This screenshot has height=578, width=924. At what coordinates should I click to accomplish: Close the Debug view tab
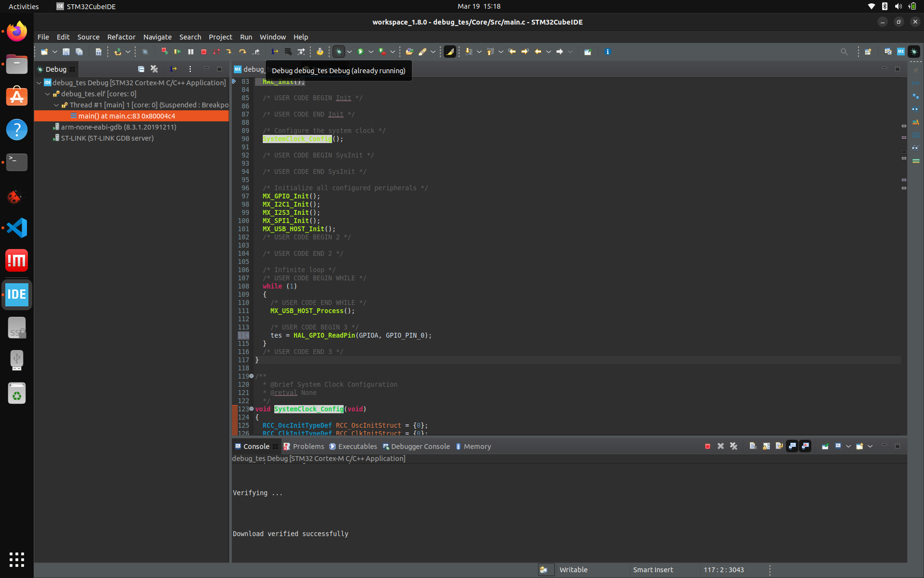73,69
